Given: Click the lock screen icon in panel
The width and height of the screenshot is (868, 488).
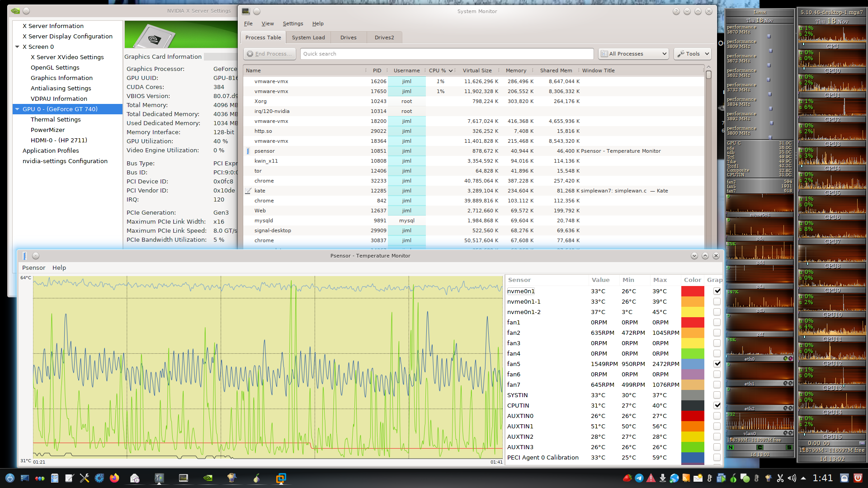Looking at the screenshot, I should 844,478.
